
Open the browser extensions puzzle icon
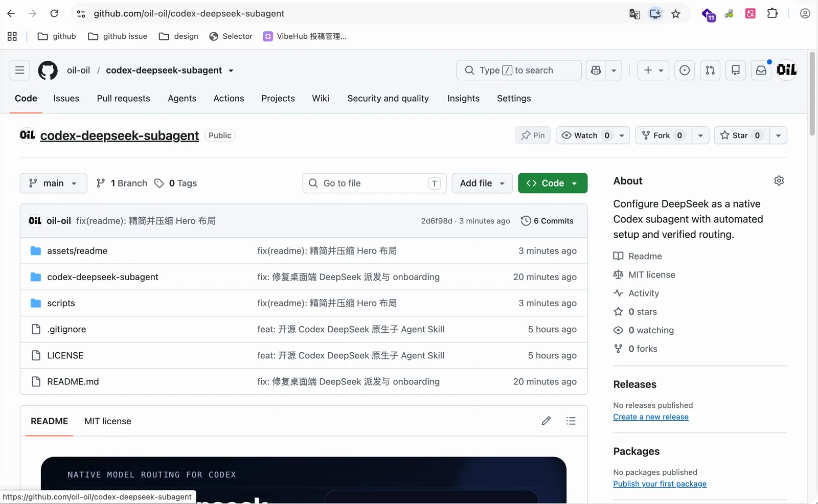point(772,14)
